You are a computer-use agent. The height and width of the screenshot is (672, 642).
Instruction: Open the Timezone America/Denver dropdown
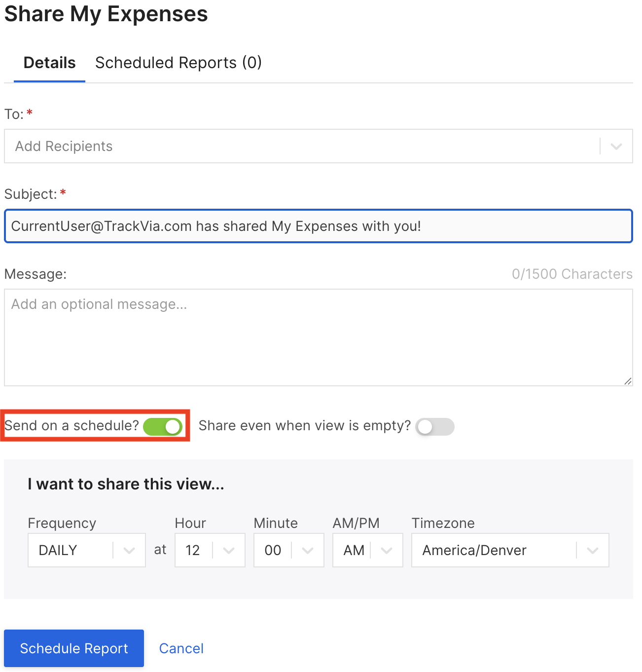[510, 550]
